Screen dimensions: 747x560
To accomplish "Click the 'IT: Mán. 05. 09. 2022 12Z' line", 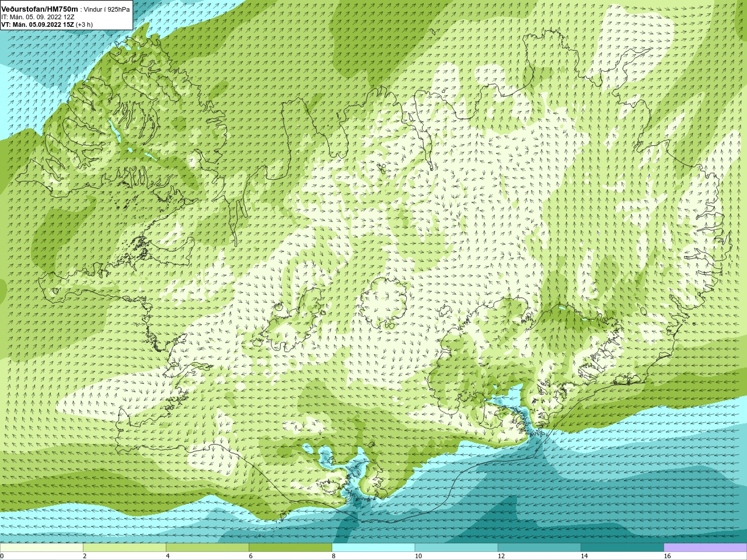I will click(37, 17).
